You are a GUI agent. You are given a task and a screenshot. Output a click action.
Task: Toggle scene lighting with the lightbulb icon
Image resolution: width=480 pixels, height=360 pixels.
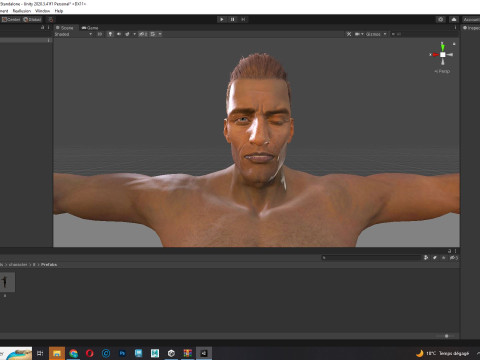pos(110,34)
